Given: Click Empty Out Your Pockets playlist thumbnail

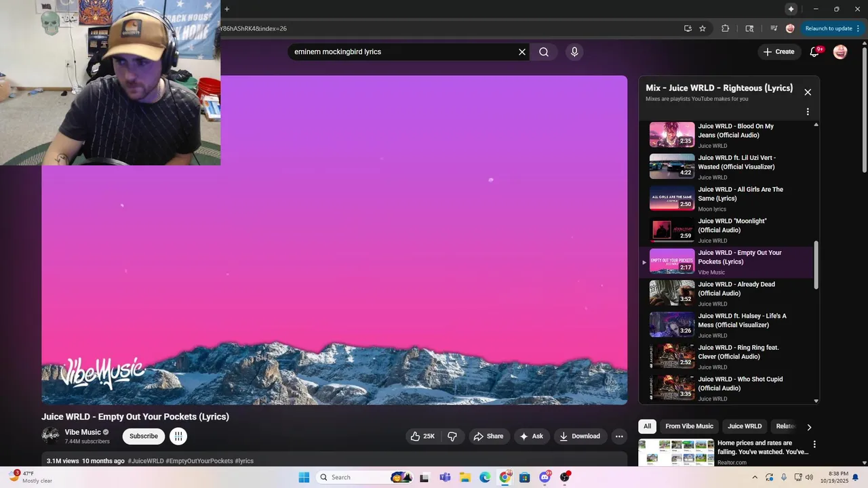Looking at the screenshot, I should pyautogui.click(x=672, y=262).
